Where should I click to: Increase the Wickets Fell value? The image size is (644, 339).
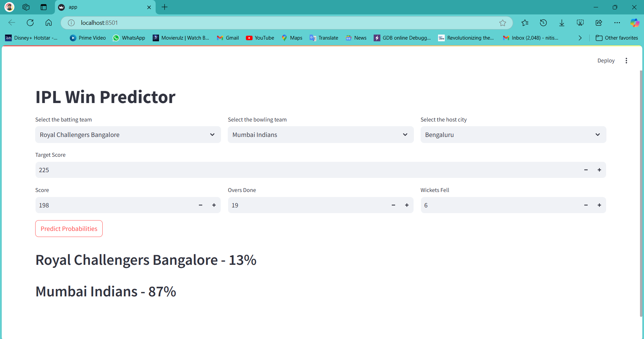click(x=599, y=205)
